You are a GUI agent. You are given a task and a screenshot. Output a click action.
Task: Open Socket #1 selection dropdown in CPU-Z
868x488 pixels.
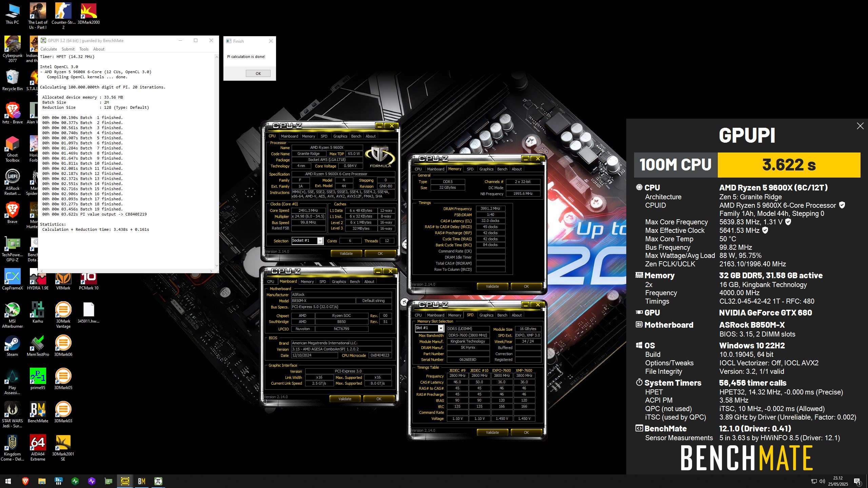[308, 241]
